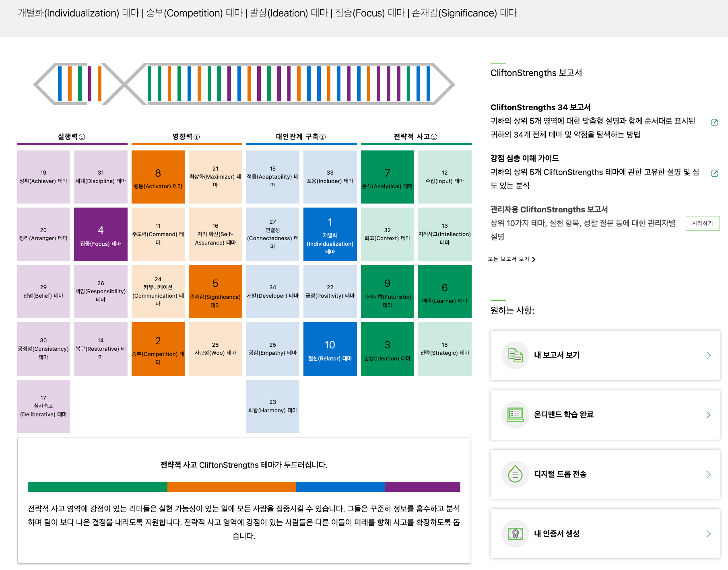The height and width of the screenshot is (570, 728).
Task: Select the 32 회고(Context) tile
Action: click(388, 235)
